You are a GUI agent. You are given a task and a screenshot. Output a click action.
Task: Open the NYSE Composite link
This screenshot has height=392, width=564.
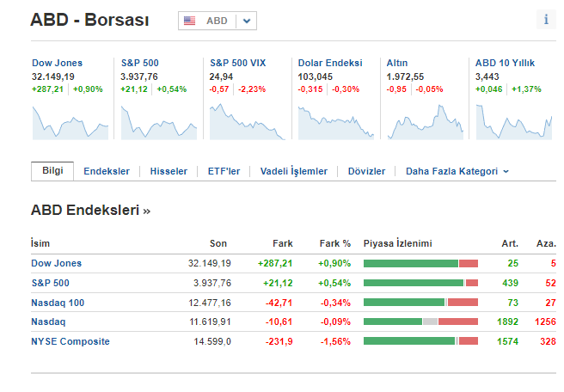pyautogui.click(x=70, y=341)
